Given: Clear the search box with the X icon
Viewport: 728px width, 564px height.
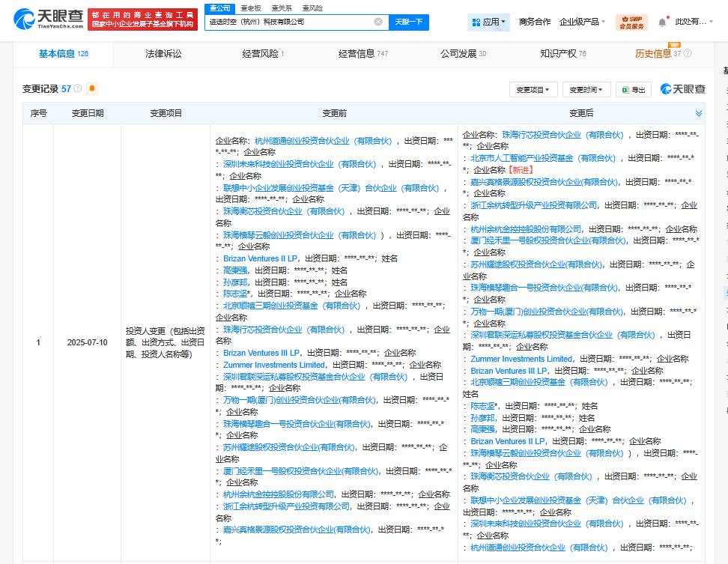Looking at the screenshot, I should point(378,22).
